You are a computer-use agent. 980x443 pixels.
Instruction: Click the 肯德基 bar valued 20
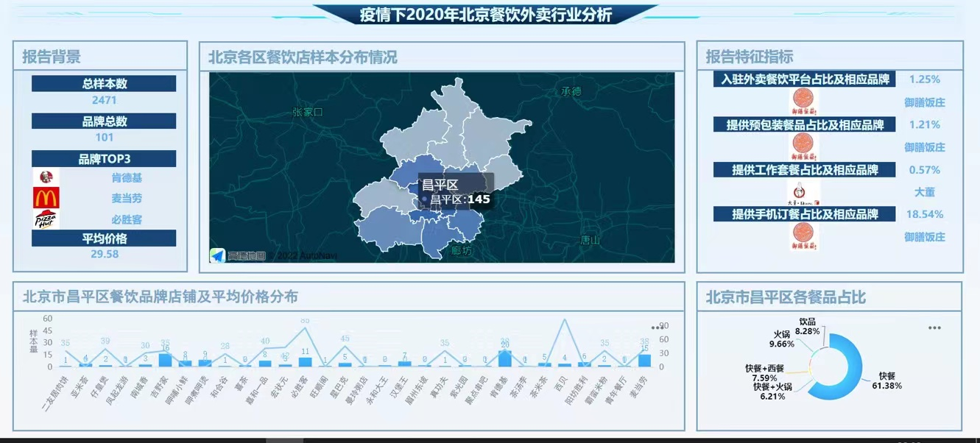(504, 358)
